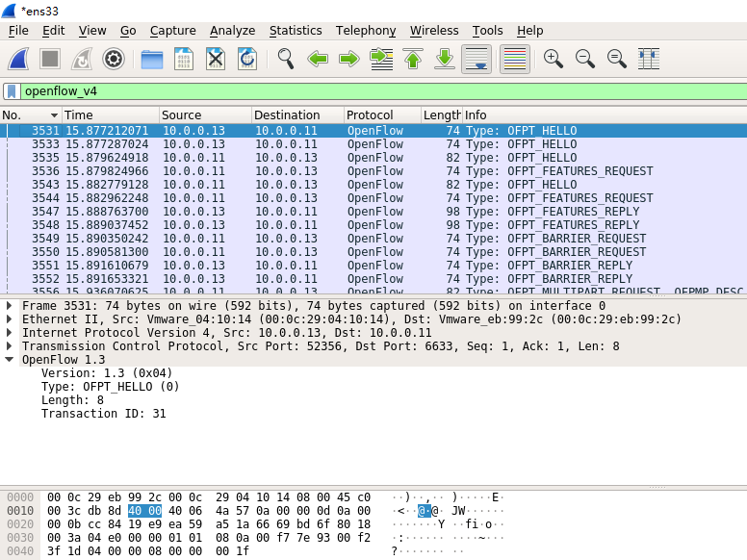This screenshot has height=560, width=747.
Task: Open the Wireless menu
Action: 434,31
